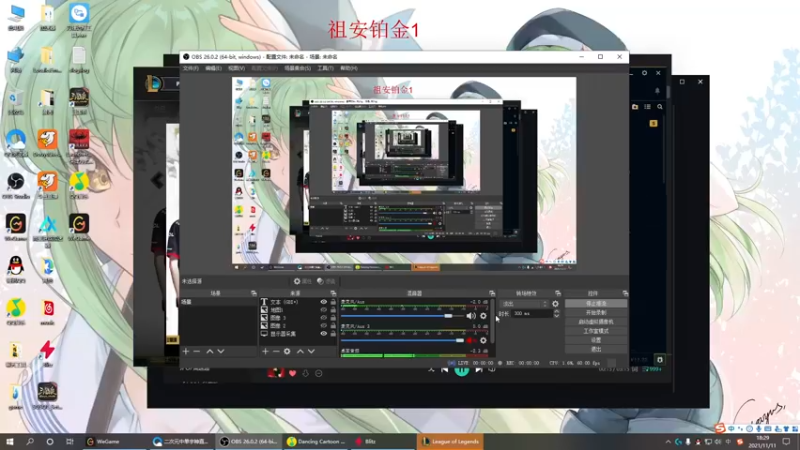
Task: Open the 麦克风/Aux audio settings gear
Action: 483,316
